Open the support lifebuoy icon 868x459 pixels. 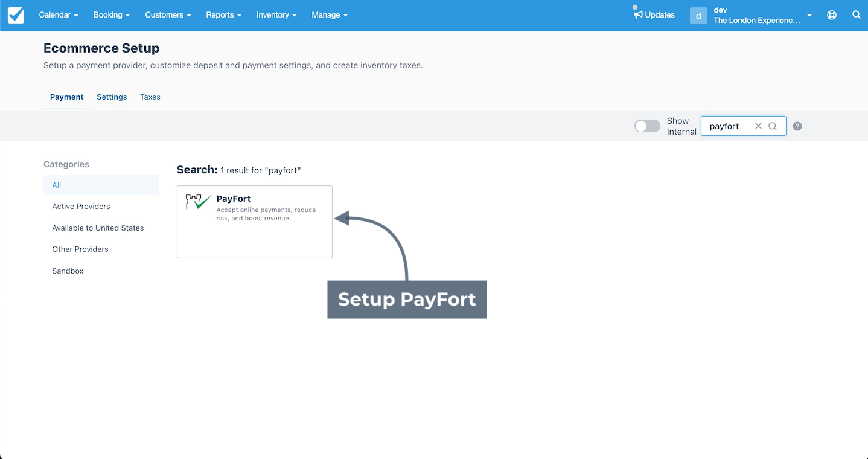coord(832,15)
